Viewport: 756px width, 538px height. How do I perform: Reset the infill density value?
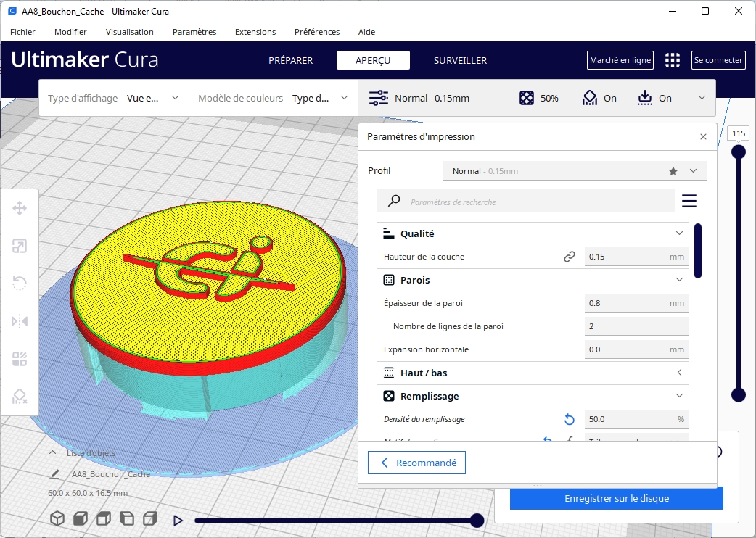click(x=570, y=419)
